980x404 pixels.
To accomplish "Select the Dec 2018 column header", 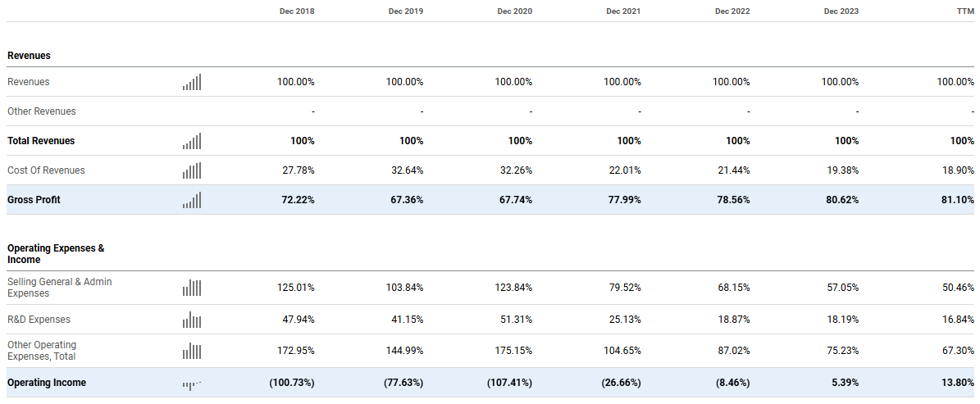I will coord(296,11).
